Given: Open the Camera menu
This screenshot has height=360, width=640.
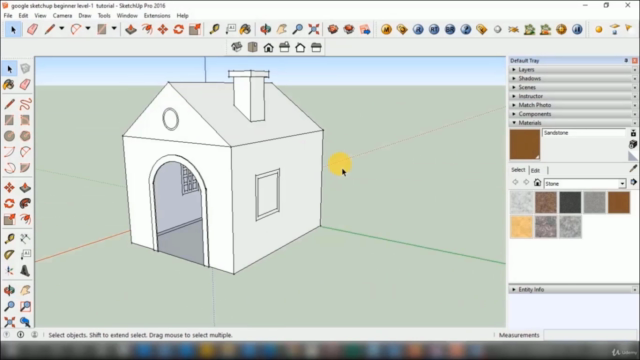Looking at the screenshot, I should tap(62, 16).
